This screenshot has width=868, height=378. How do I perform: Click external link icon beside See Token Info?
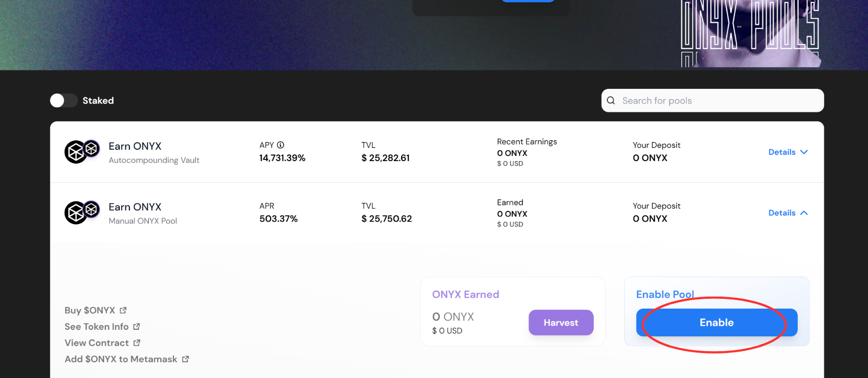136,327
